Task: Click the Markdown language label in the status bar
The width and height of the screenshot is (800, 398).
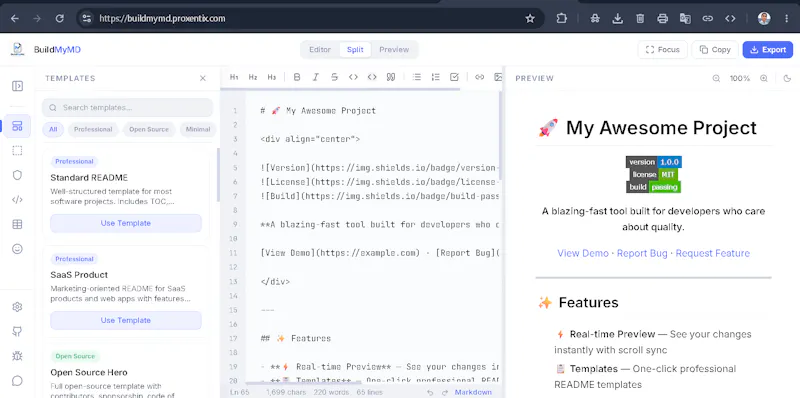Action: [x=473, y=392]
